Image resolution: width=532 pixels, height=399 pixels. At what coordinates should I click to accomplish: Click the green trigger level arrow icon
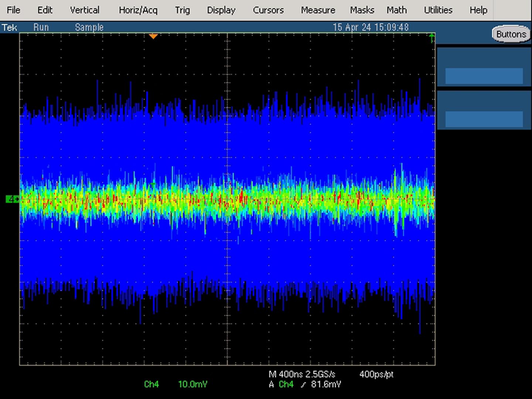tap(432, 37)
